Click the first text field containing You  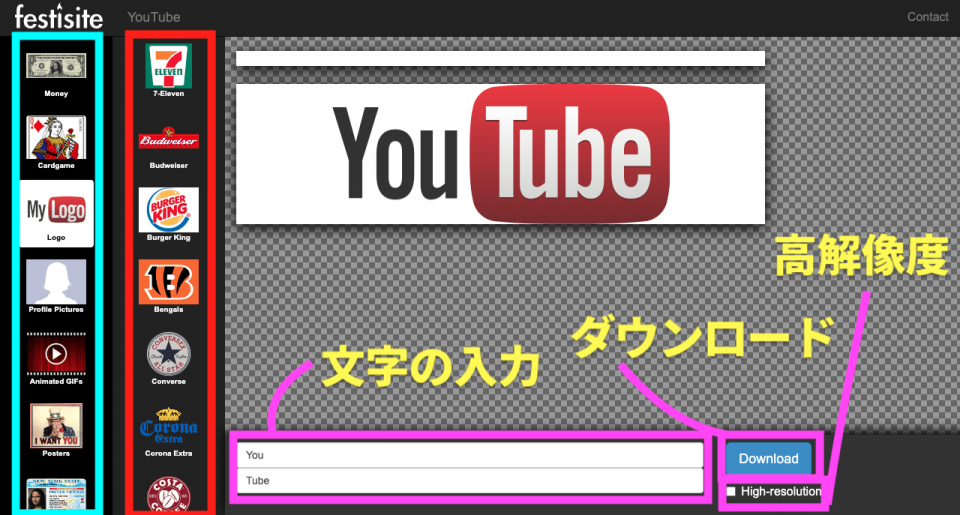(470, 455)
